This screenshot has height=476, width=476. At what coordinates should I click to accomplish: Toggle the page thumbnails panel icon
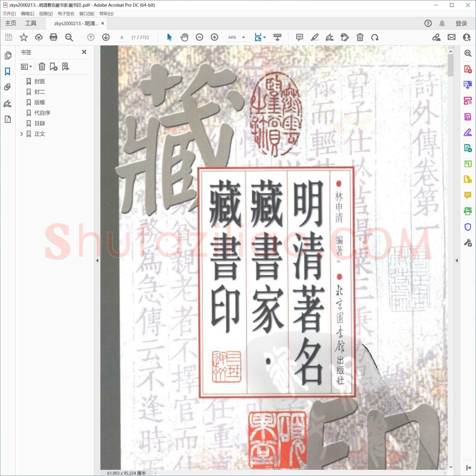8,56
